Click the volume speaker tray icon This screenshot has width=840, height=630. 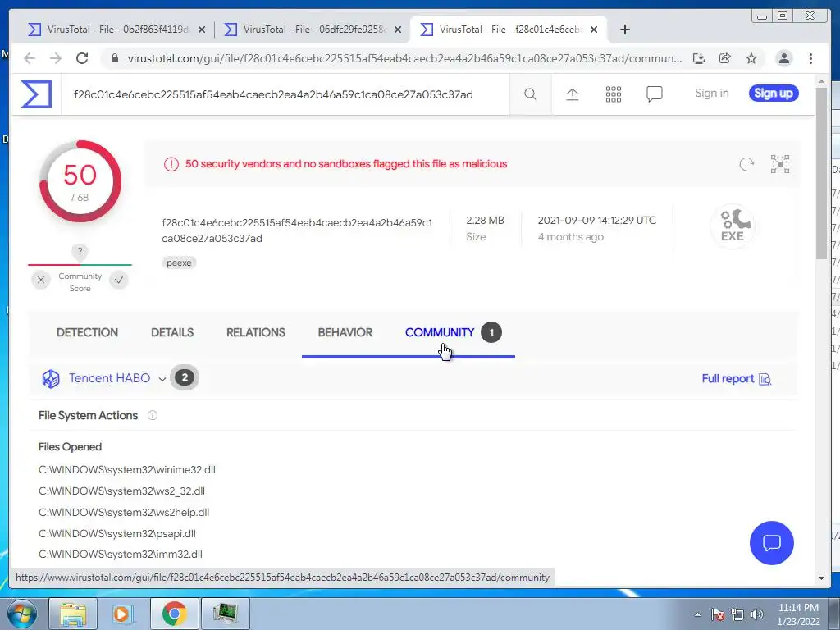pos(757,614)
